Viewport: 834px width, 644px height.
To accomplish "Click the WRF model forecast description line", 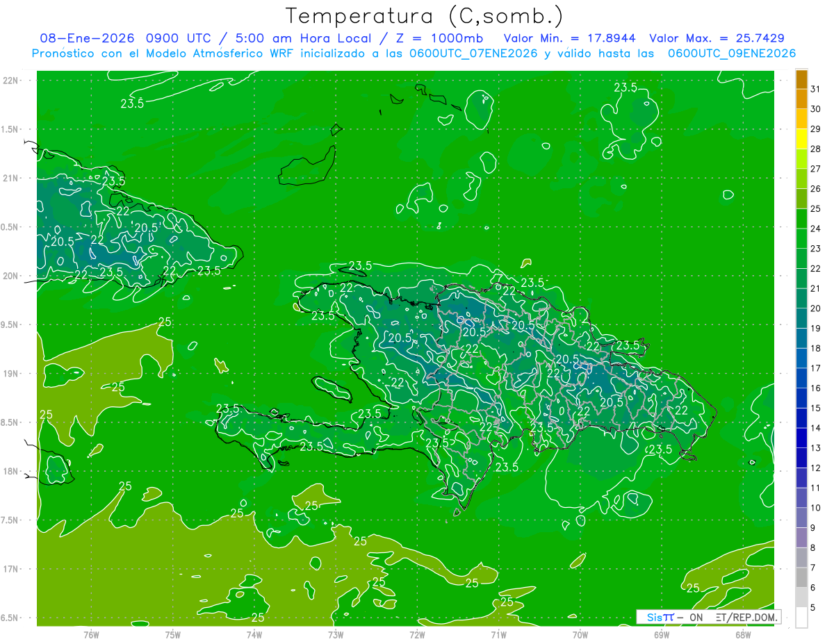I will pos(414,53).
